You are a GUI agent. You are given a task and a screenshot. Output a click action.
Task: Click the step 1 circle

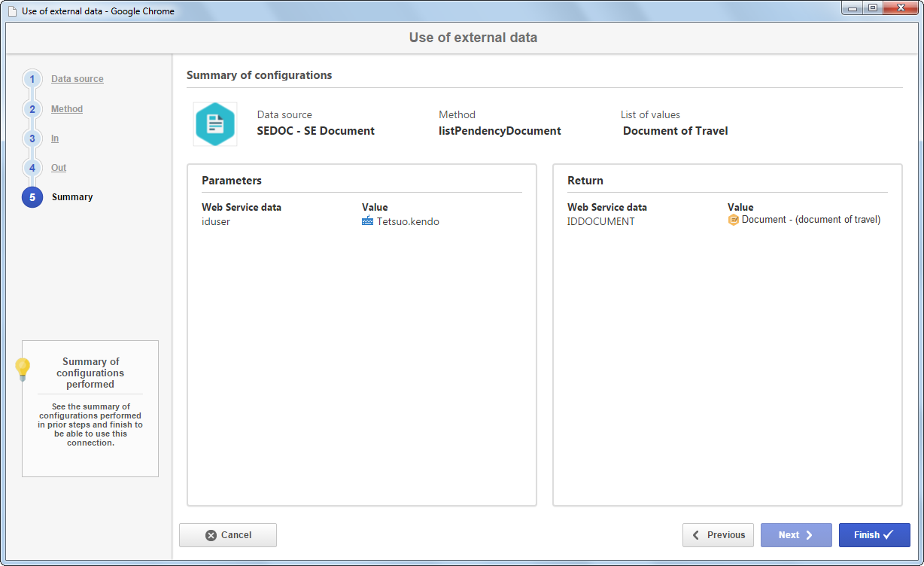pyautogui.click(x=32, y=79)
